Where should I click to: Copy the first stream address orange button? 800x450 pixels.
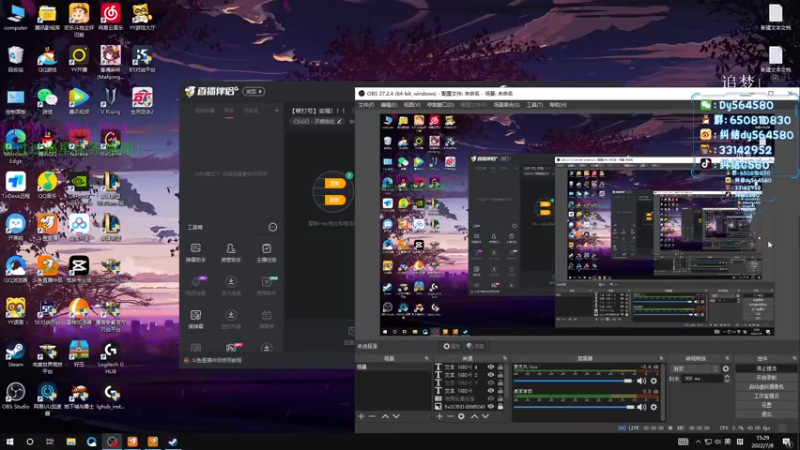[x=335, y=183]
